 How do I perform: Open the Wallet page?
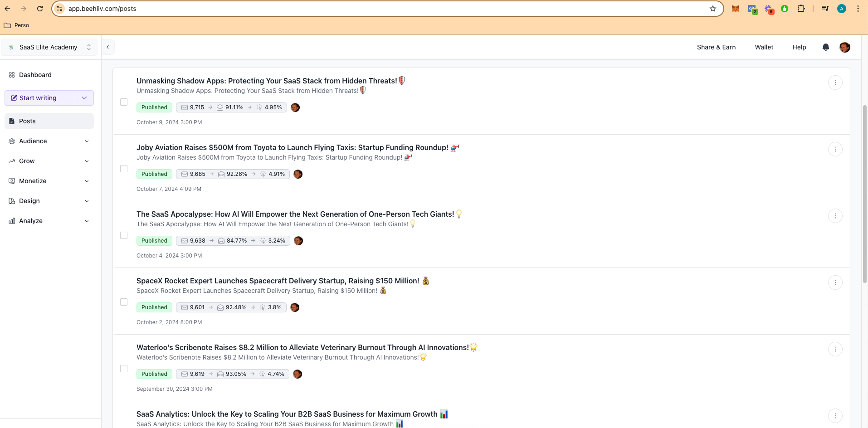click(x=764, y=47)
